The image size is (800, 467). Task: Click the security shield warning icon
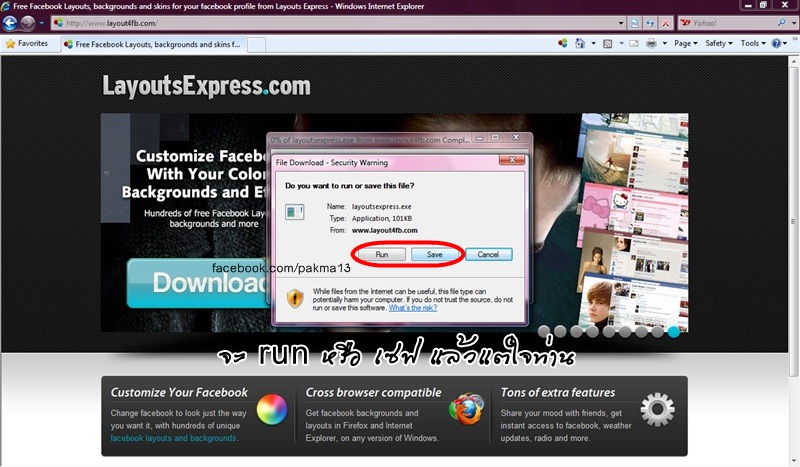pos(295,298)
